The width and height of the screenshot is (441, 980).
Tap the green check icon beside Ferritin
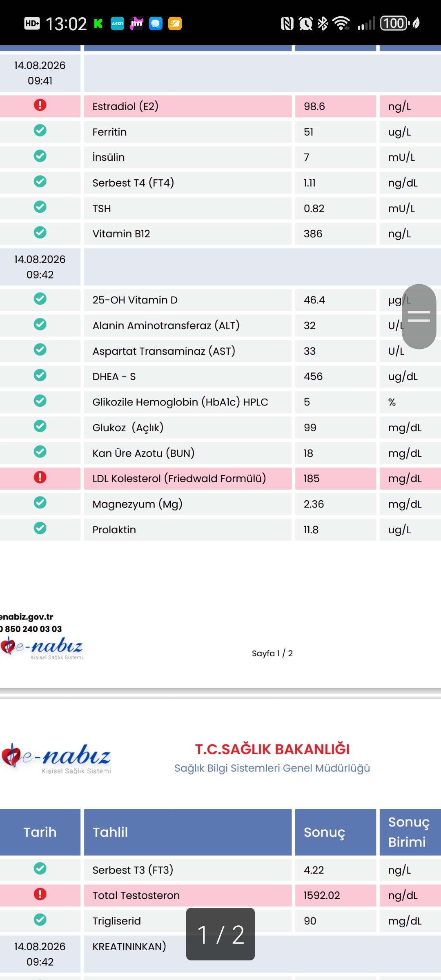[x=40, y=131]
